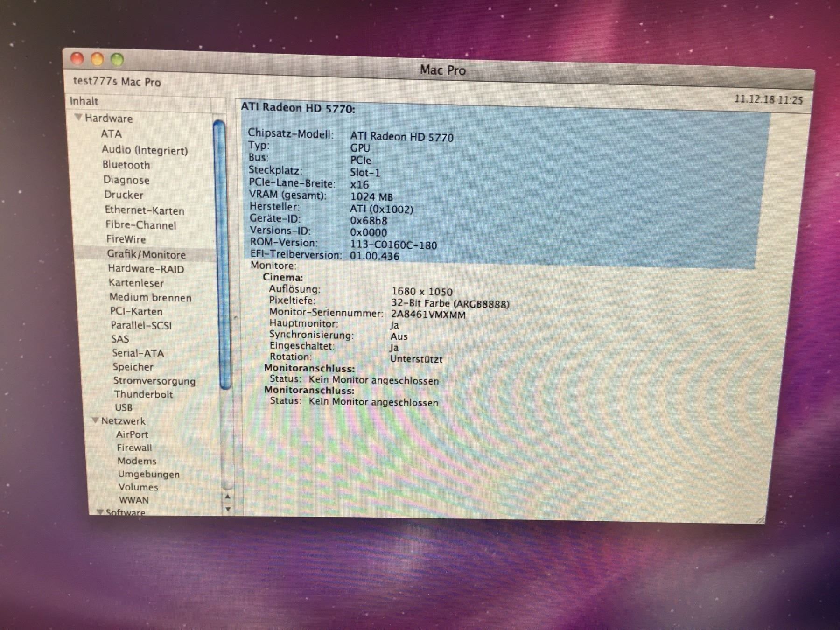This screenshot has height=630, width=840.
Task: Select Parallel-SCSI entry
Action: (x=141, y=325)
